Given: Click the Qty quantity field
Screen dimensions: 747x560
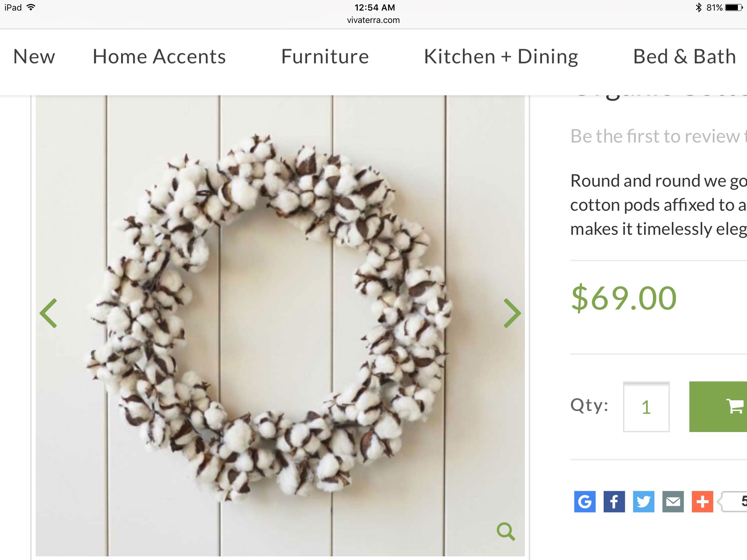Looking at the screenshot, I should point(646,406).
